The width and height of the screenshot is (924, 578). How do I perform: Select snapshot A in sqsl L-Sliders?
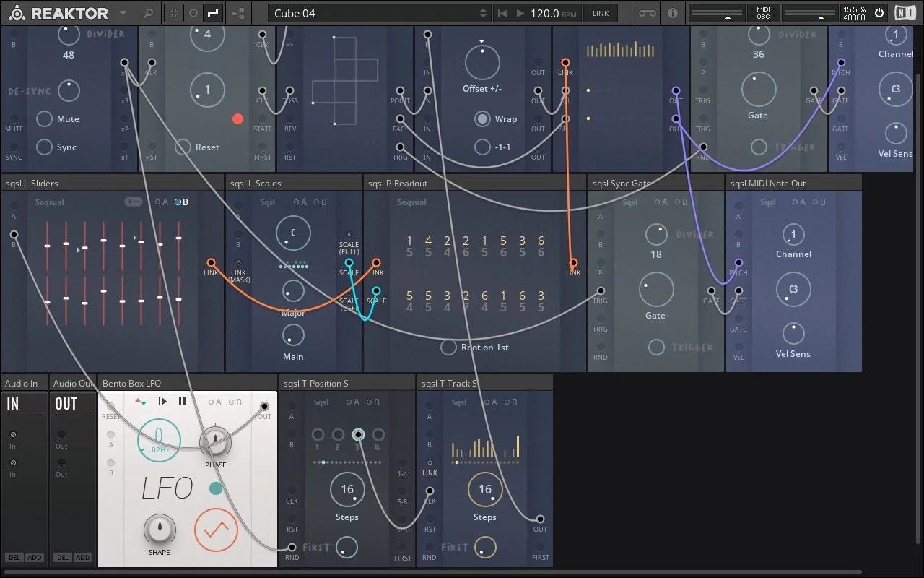[161, 202]
